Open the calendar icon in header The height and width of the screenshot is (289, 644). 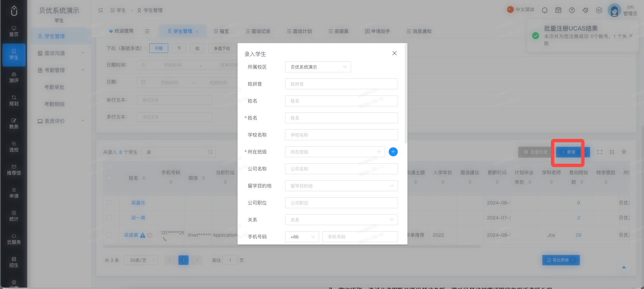point(558,10)
